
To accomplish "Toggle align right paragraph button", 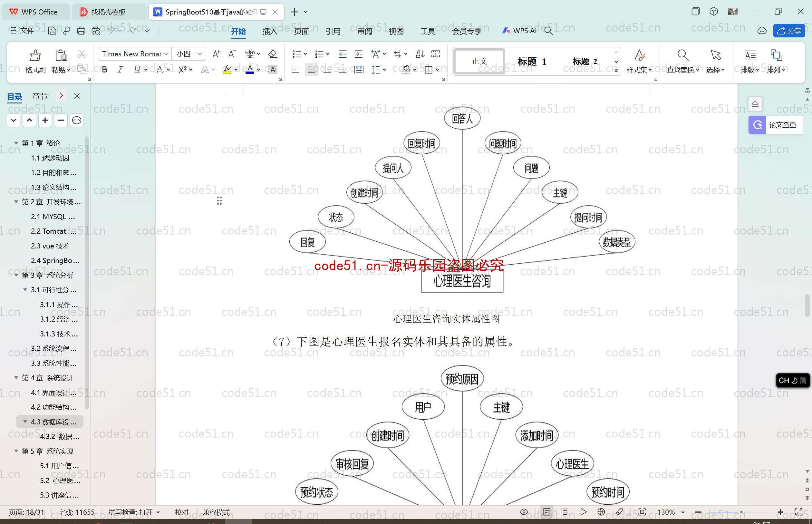I will pyautogui.click(x=327, y=70).
